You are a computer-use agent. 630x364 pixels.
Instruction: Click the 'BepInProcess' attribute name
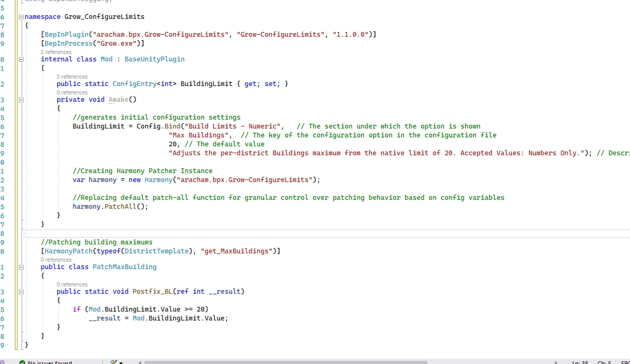(69, 44)
